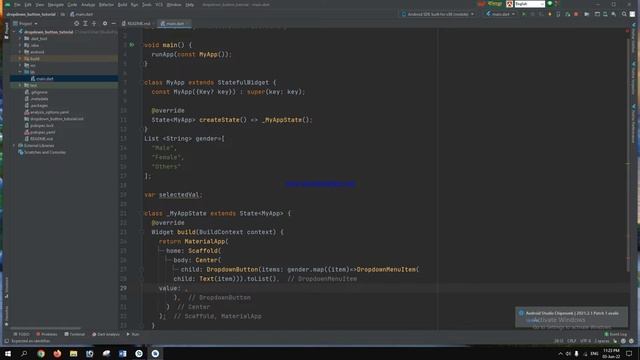Open the Build menu

point(122,5)
